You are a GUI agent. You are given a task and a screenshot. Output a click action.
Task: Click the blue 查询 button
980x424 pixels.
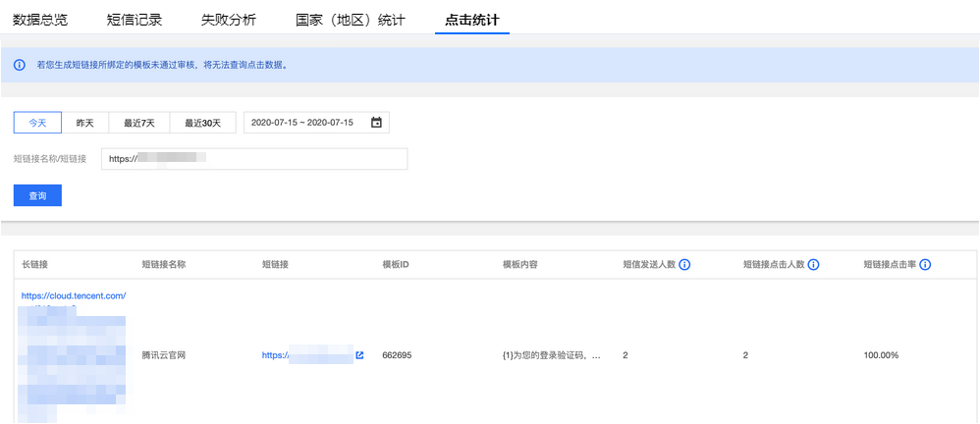(37, 195)
